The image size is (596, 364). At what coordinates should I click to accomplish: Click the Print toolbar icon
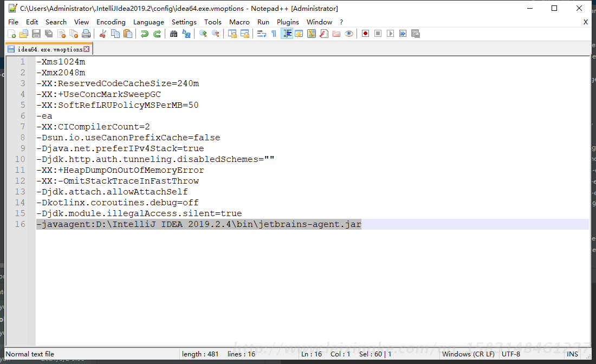click(x=86, y=34)
